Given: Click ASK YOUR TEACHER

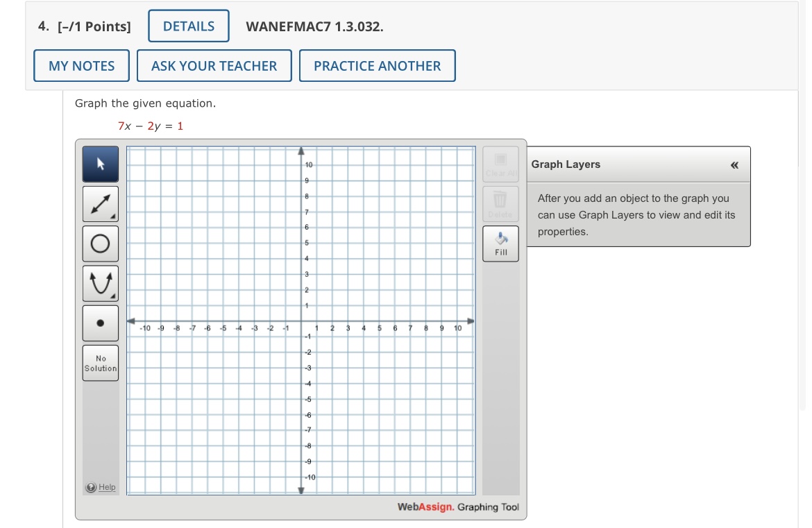Looking at the screenshot, I should [214, 66].
